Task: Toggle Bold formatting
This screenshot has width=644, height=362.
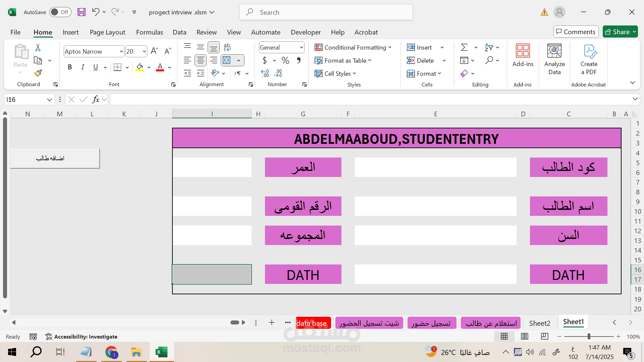Action: 70,67
